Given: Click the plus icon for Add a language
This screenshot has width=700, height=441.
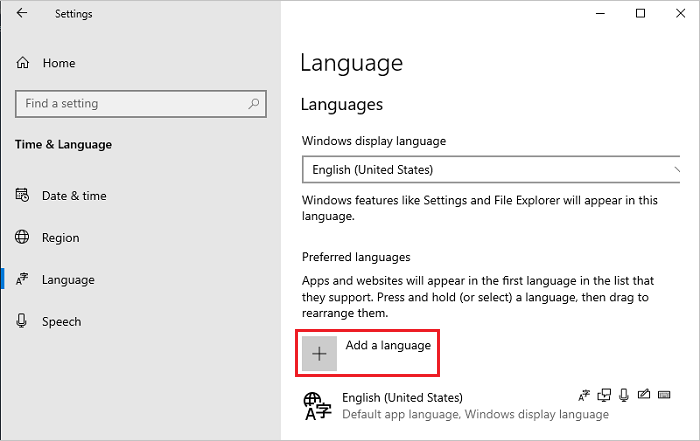Looking at the screenshot, I should pyautogui.click(x=320, y=354).
